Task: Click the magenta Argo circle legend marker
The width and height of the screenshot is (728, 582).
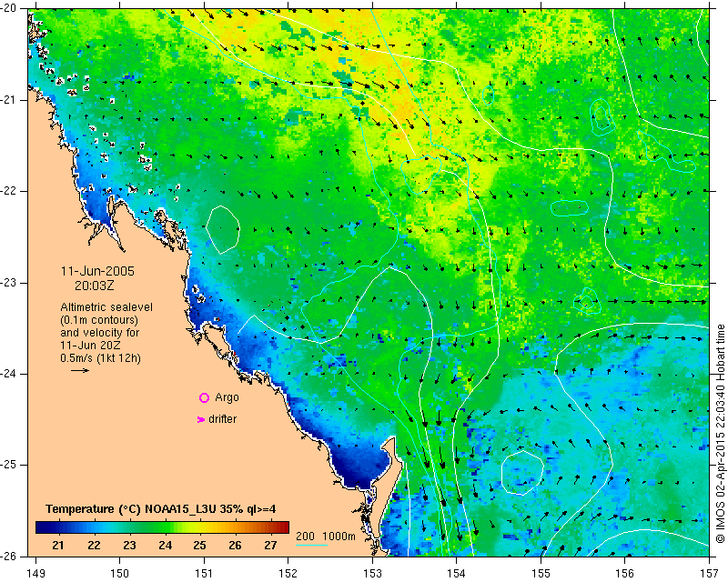Action: point(204,397)
